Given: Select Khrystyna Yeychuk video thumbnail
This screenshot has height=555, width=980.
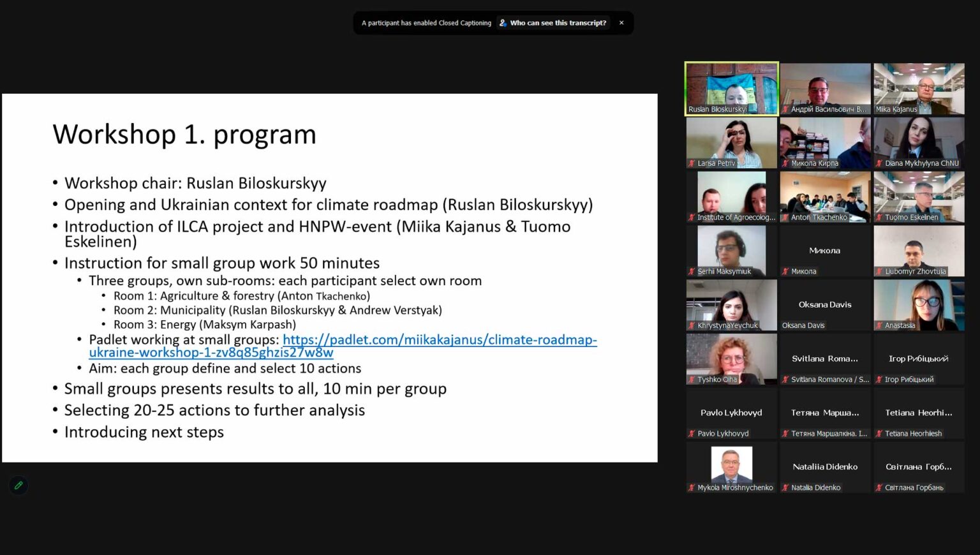Looking at the screenshot, I should [x=732, y=305].
